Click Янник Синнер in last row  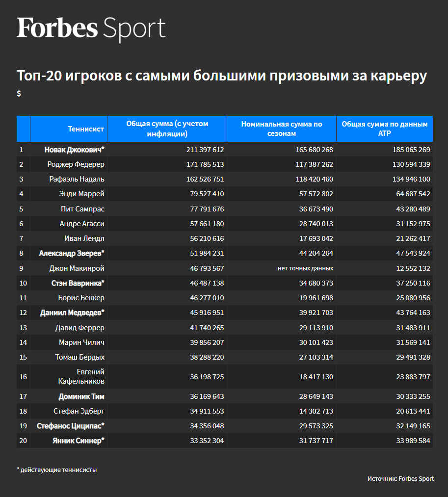click(79, 441)
